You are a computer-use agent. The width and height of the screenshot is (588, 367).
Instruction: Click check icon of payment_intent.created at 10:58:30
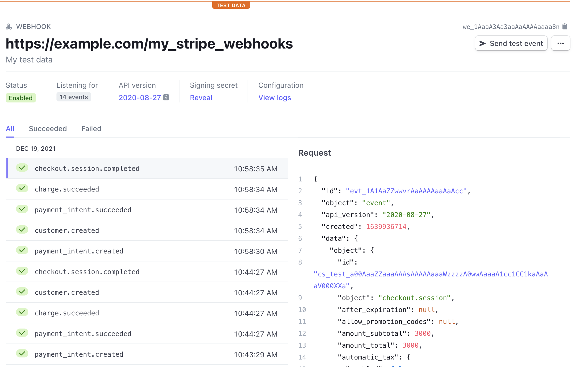point(22,250)
